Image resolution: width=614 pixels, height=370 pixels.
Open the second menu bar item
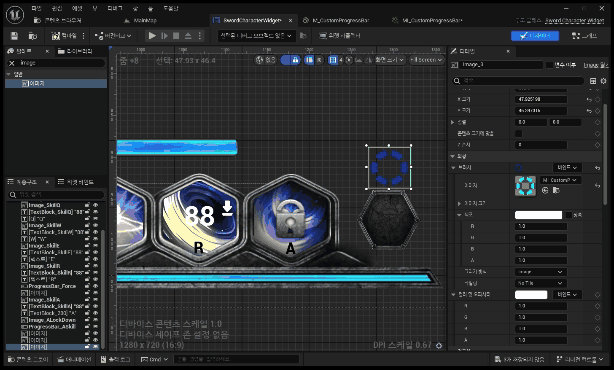click(57, 8)
